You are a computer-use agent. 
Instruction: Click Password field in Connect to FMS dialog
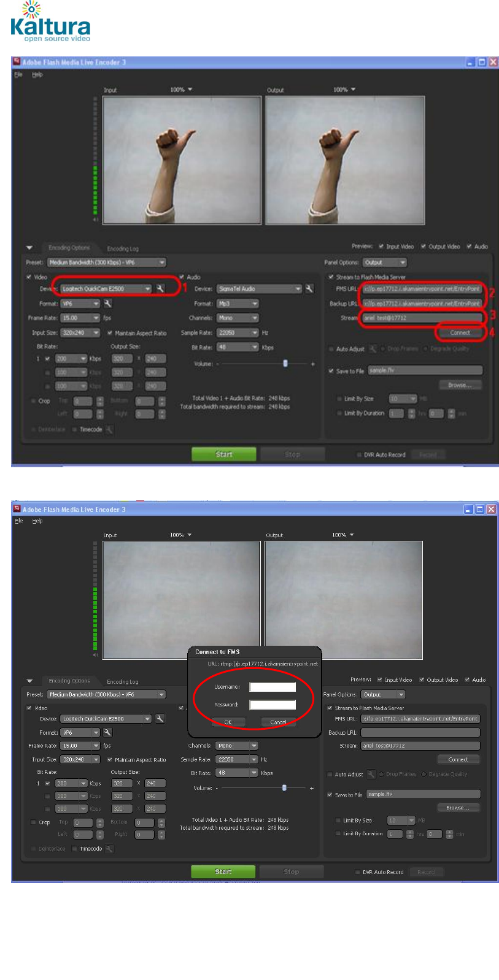(273, 705)
